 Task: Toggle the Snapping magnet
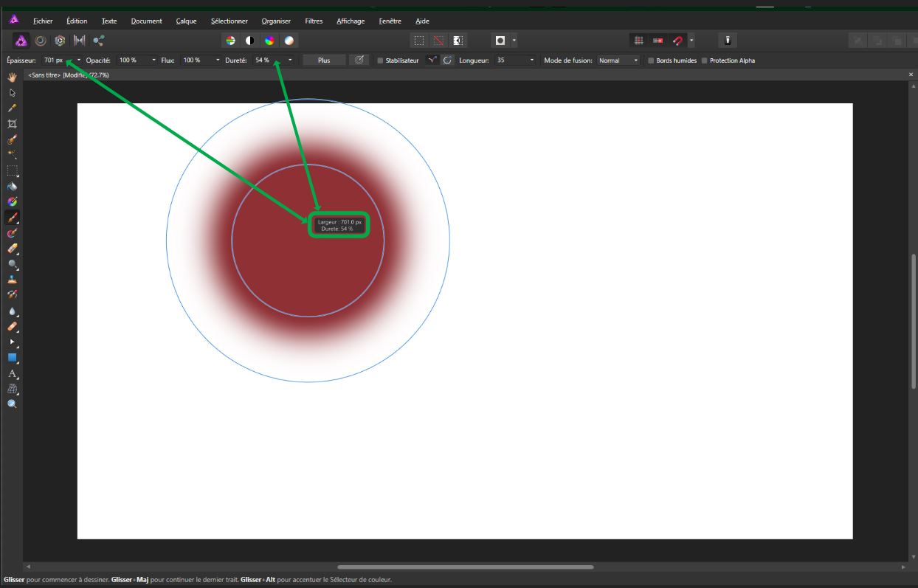coord(677,41)
